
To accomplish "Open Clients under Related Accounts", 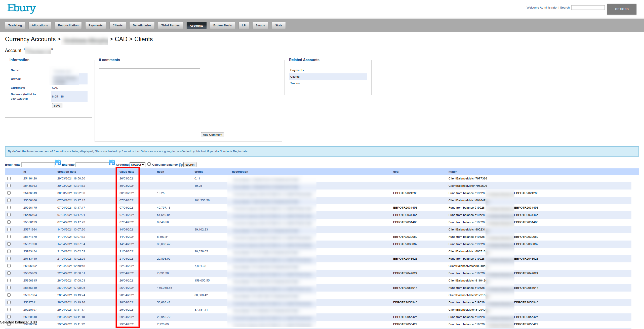I will 295,77.
